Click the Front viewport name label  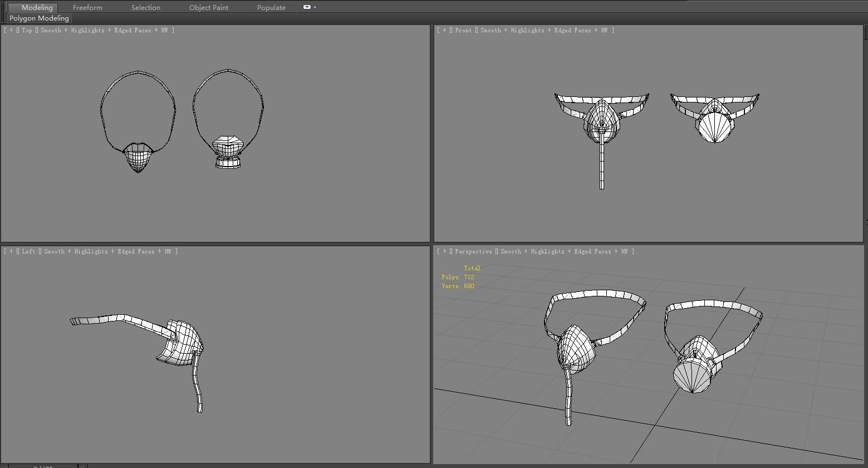coord(463,30)
